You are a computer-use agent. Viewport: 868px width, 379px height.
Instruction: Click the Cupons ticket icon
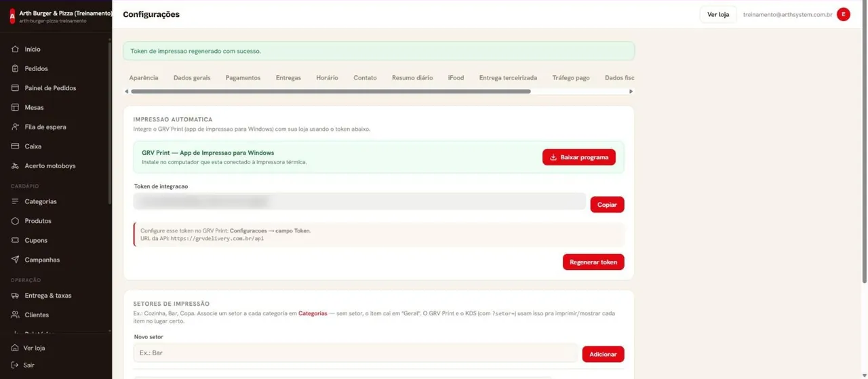[15, 240]
